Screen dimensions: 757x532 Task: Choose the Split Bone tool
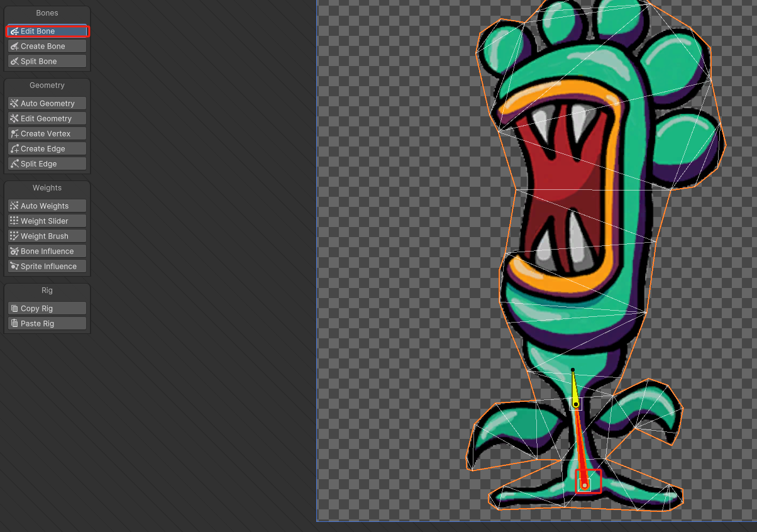(x=47, y=61)
